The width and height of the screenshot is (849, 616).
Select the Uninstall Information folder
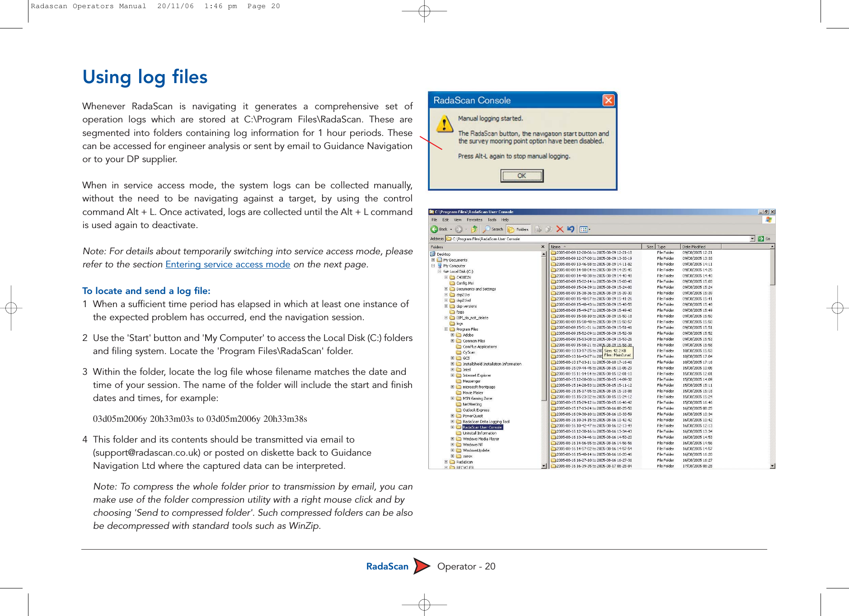pos(479,433)
